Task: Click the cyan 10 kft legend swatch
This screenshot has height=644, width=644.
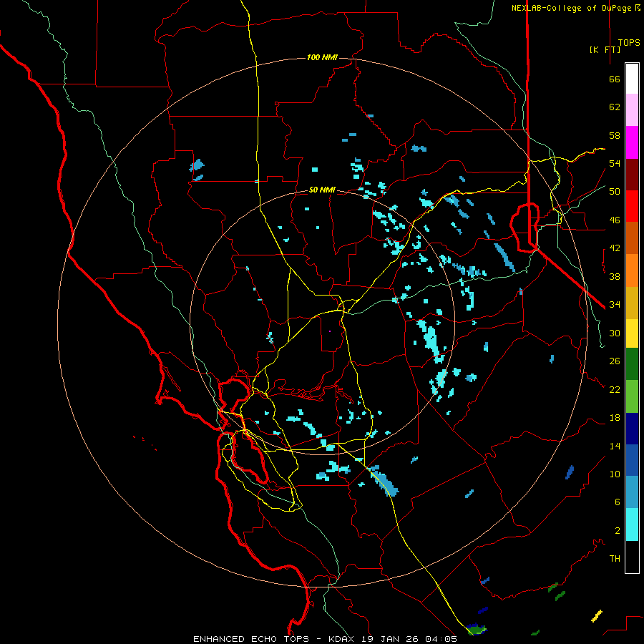Action: pyautogui.click(x=632, y=525)
